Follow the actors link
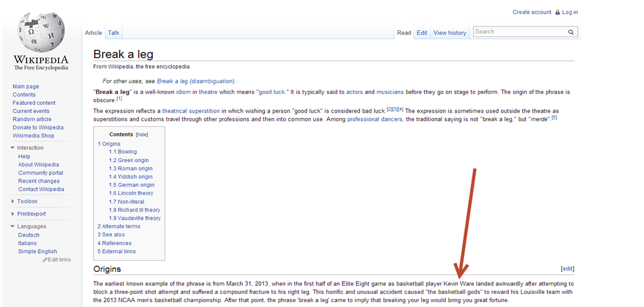 click(x=354, y=92)
